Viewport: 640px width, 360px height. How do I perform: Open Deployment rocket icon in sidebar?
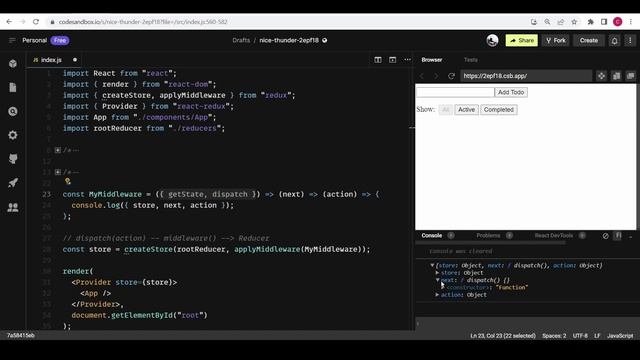pyautogui.click(x=13, y=183)
